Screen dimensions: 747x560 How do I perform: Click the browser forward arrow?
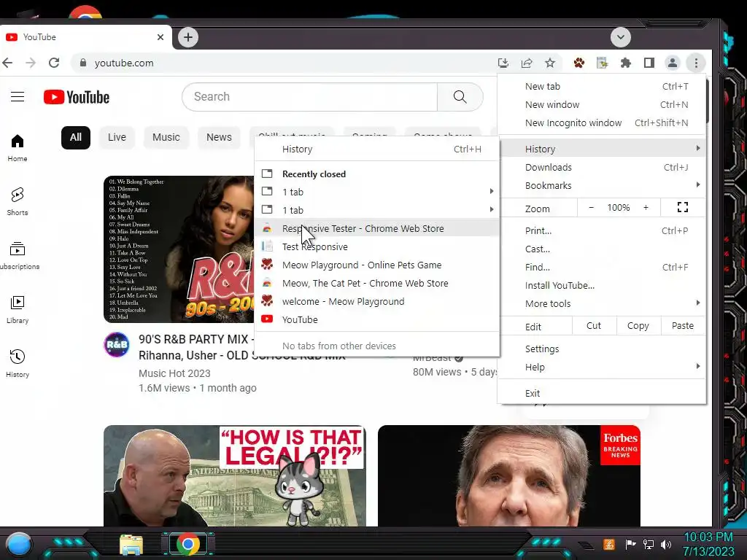[x=31, y=63]
